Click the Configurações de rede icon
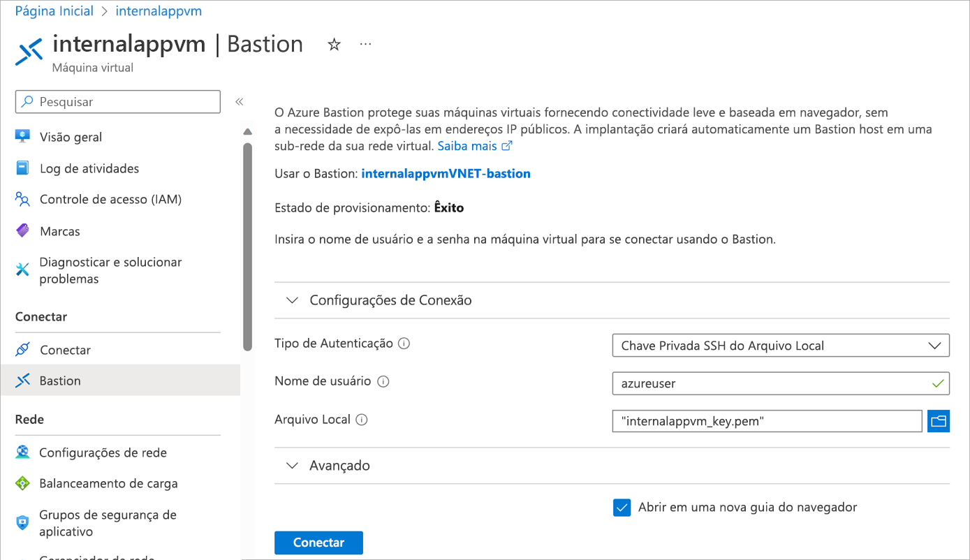970x560 pixels. pyautogui.click(x=23, y=452)
